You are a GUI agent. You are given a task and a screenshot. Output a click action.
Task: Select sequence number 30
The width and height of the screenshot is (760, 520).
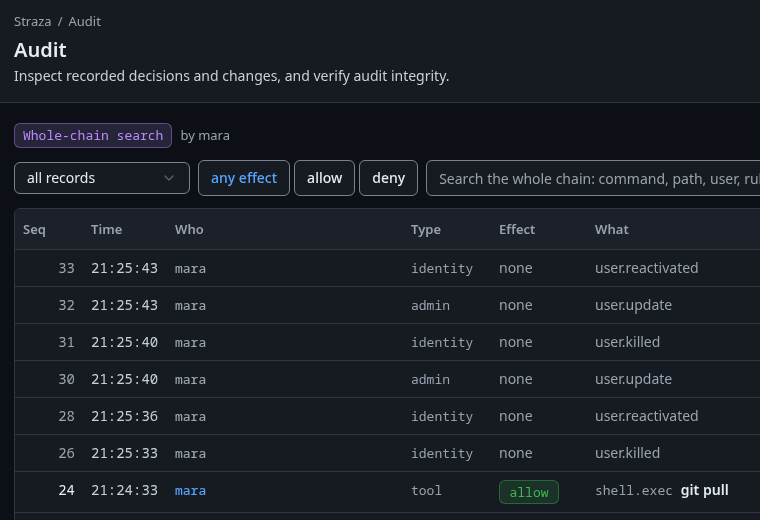[x=66, y=379]
